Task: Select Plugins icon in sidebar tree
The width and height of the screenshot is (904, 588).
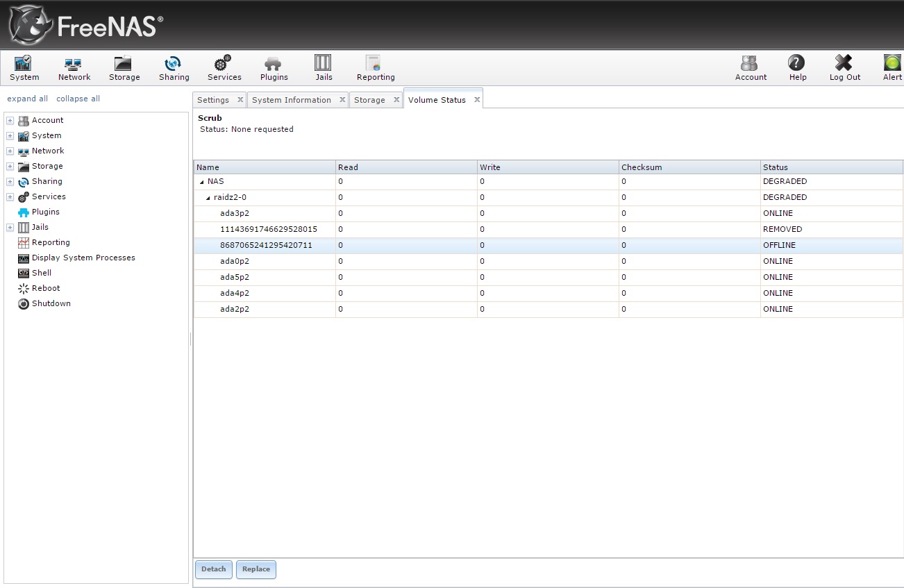Action: click(24, 212)
